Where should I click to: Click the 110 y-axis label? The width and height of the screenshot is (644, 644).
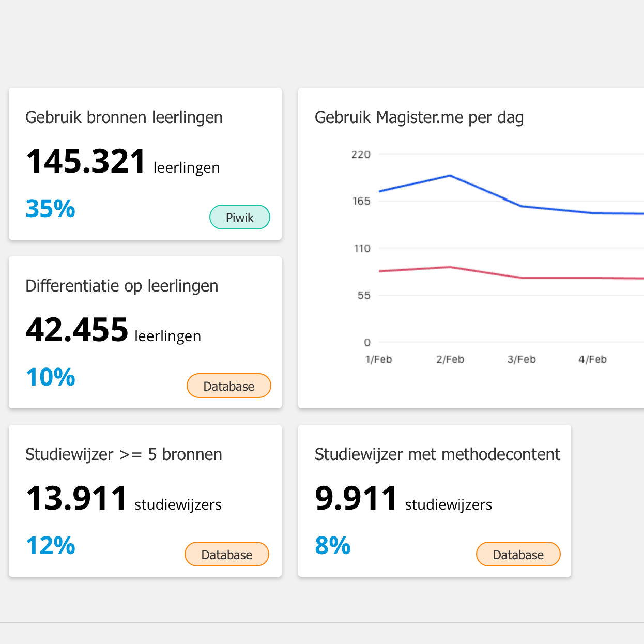coord(362,249)
